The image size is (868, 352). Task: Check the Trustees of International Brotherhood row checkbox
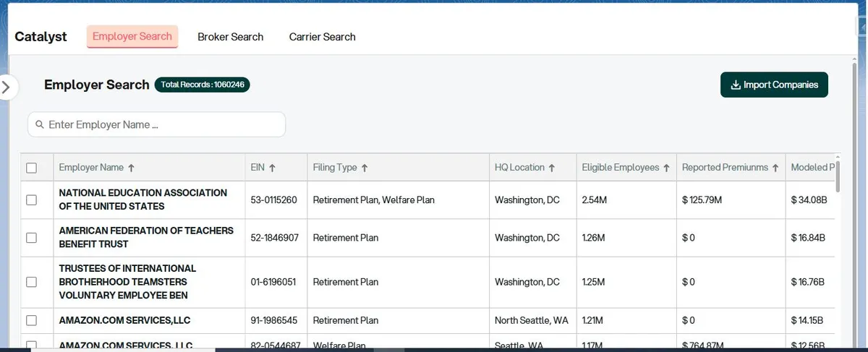(31, 283)
